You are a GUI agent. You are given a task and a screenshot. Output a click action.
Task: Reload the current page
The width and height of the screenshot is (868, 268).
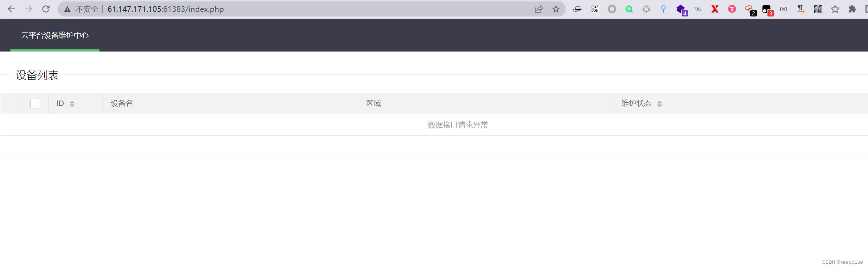(x=46, y=9)
